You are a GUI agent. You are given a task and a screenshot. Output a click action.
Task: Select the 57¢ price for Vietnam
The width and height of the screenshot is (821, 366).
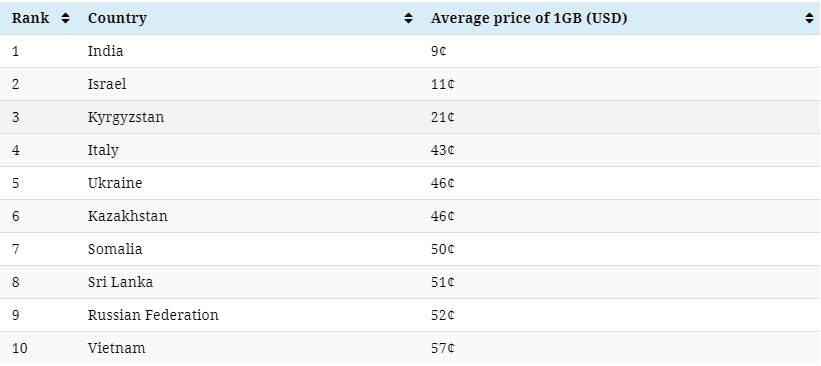point(442,348)
